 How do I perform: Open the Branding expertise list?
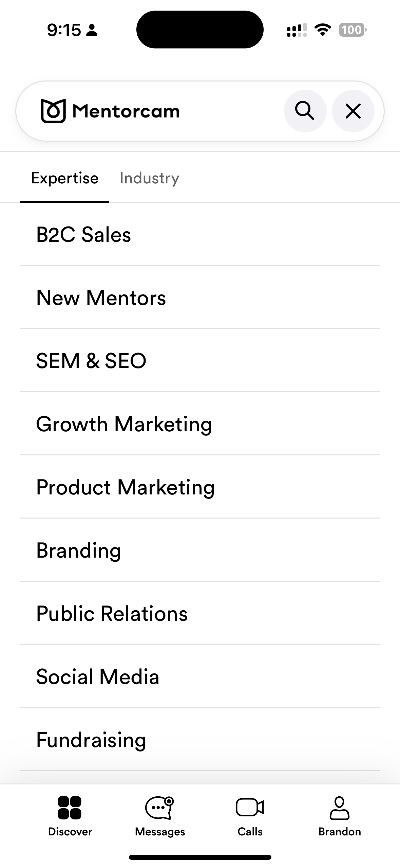[78, 550]
